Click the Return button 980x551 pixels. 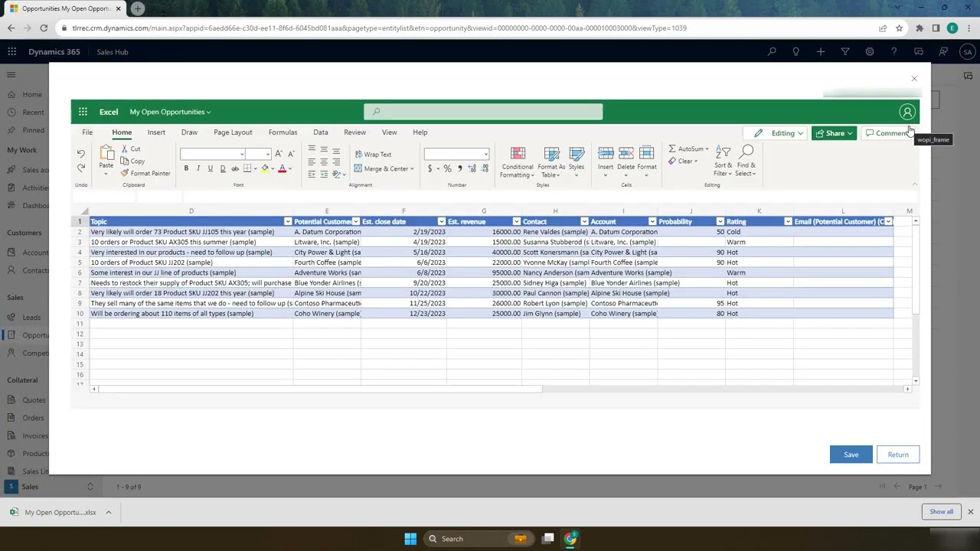tap(898, 455)
